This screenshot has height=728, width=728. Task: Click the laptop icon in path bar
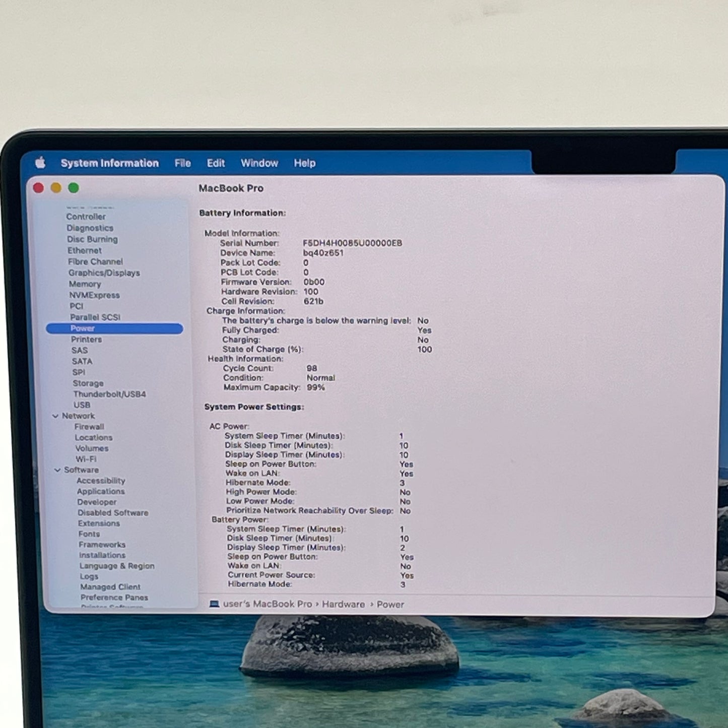tap(214, 604)
